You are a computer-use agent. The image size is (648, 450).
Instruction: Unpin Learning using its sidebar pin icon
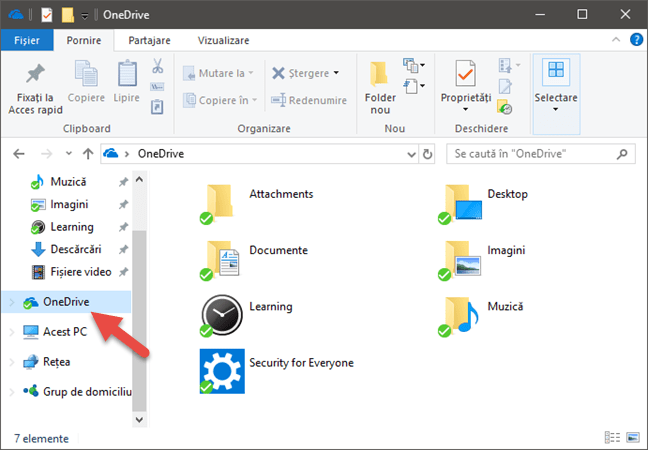pyautogui.click(x=123, y=227)
